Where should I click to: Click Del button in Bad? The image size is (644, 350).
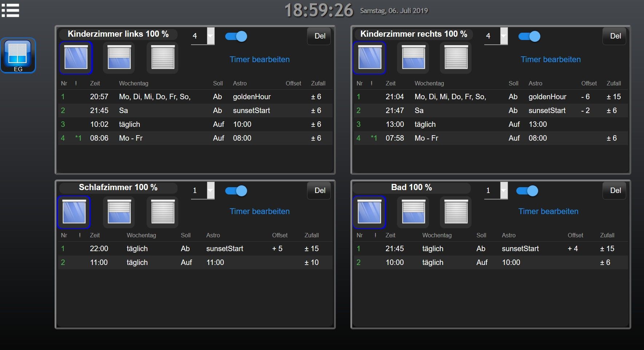615,190
